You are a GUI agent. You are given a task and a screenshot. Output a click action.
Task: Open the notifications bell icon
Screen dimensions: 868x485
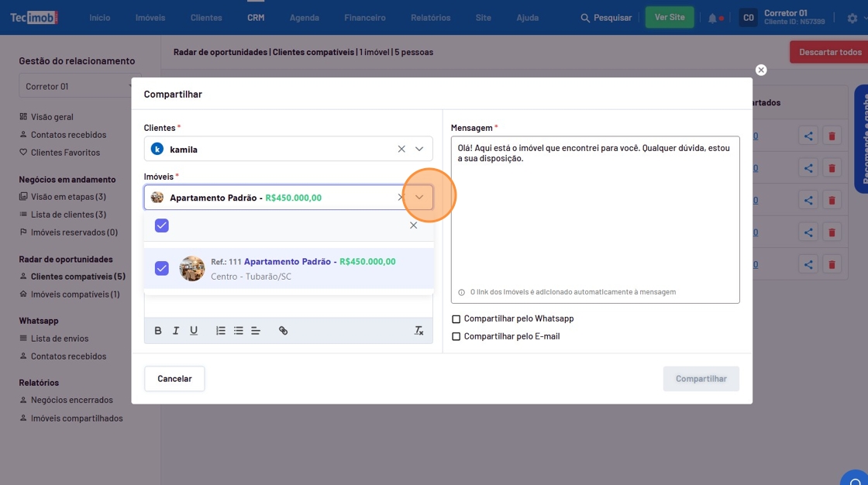click(x=712, y=18)
